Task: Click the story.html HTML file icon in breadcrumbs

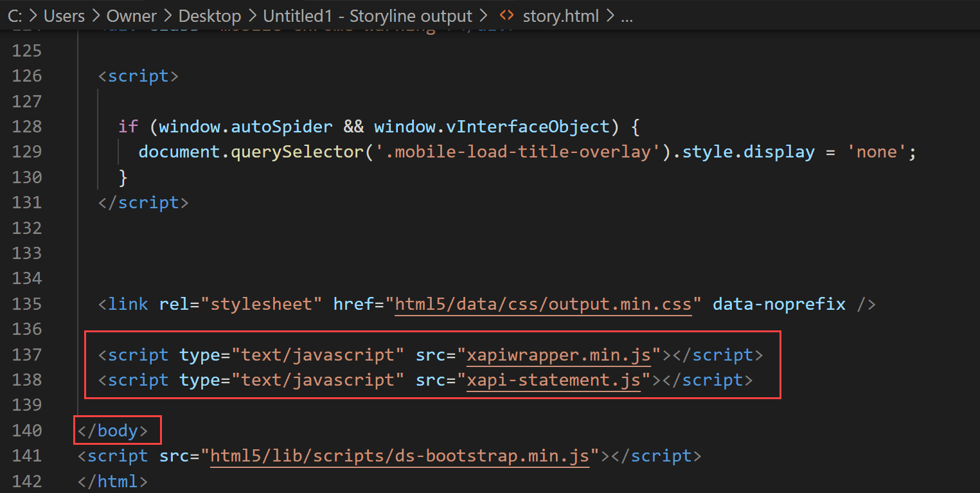Action: tap(506, 16)
